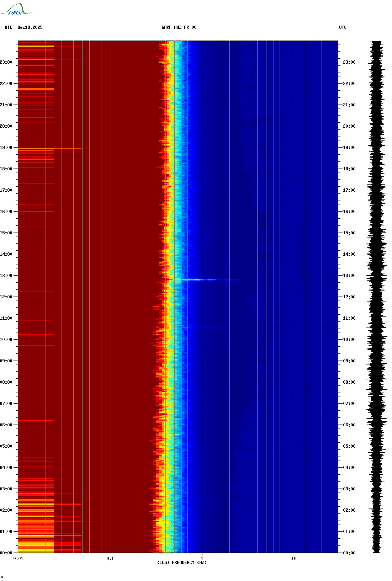Click the 0.1 frequency axis label

(110, 559)
